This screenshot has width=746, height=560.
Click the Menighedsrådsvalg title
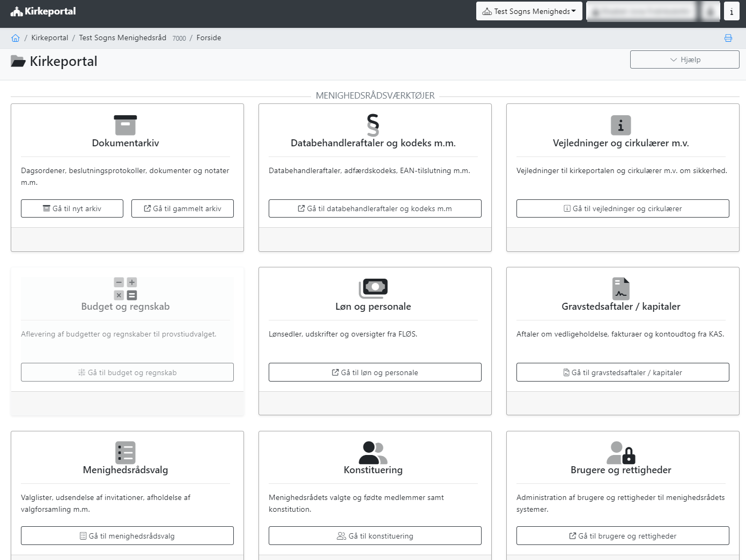click(x=125, y=470)
